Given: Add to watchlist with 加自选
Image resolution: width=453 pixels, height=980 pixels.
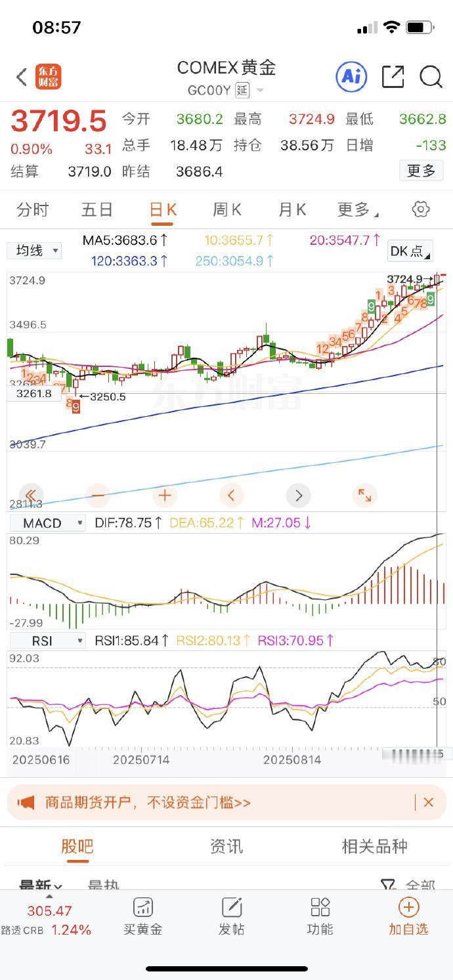Looking at the screenshot, I should (x=408, y=916).
